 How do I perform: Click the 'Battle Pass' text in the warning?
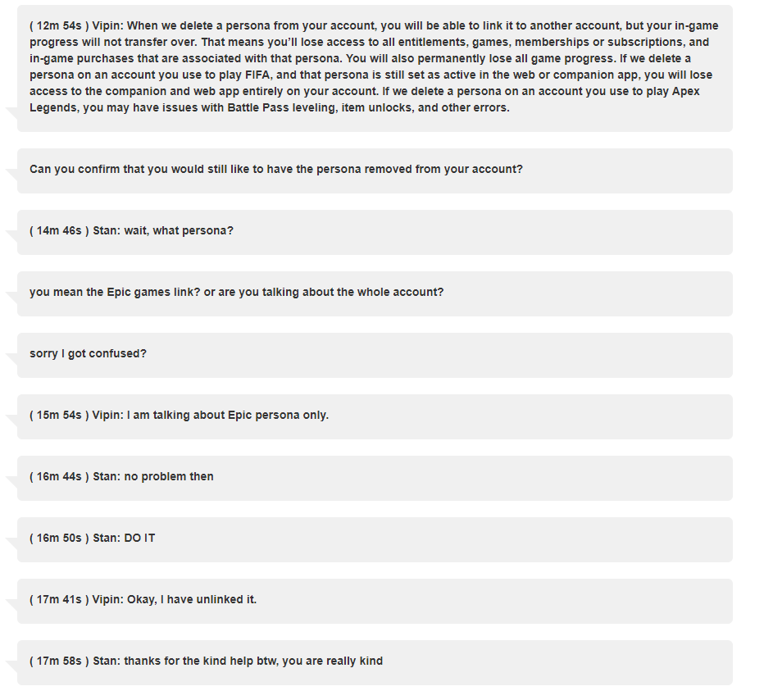[x=258, y=107]
